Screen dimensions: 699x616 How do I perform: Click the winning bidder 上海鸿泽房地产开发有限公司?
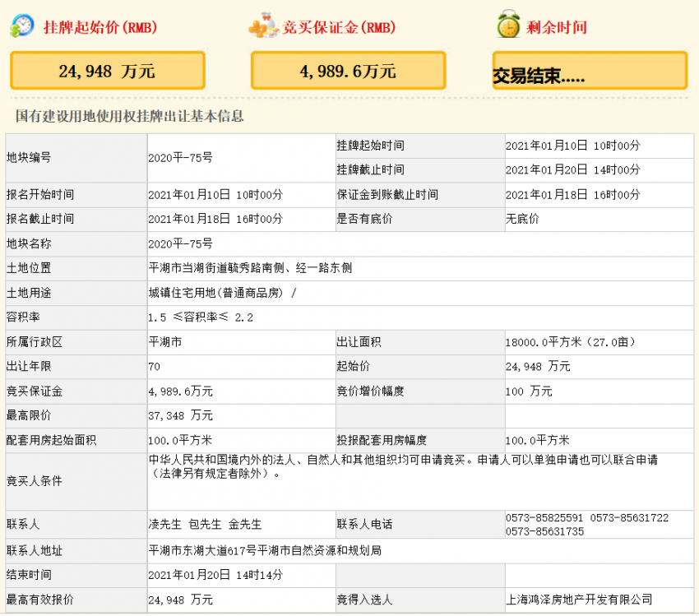[x=579, y=600]
